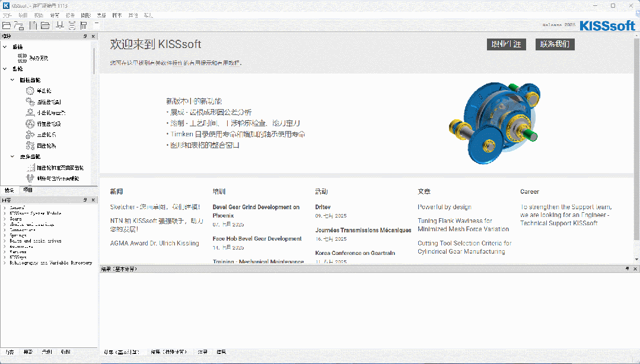Switch to the 结果 (特殊计算) results tab
The width and height of the screenshot is (640, 364).
pyautogui.click(x=169, y=352)
